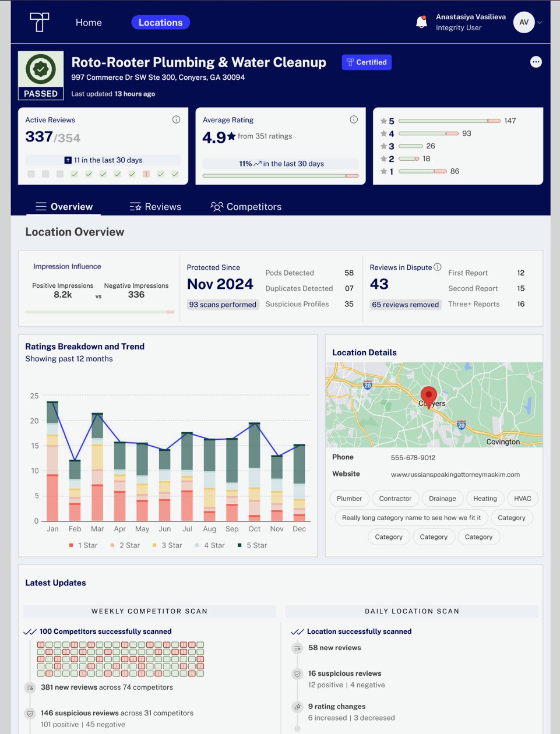Click the icon beside 381 new reviews
This screenshot has height=734, width=560.
30,687
